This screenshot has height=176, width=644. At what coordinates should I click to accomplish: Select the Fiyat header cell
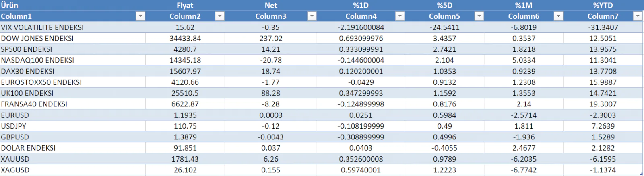tap(185, 5)
